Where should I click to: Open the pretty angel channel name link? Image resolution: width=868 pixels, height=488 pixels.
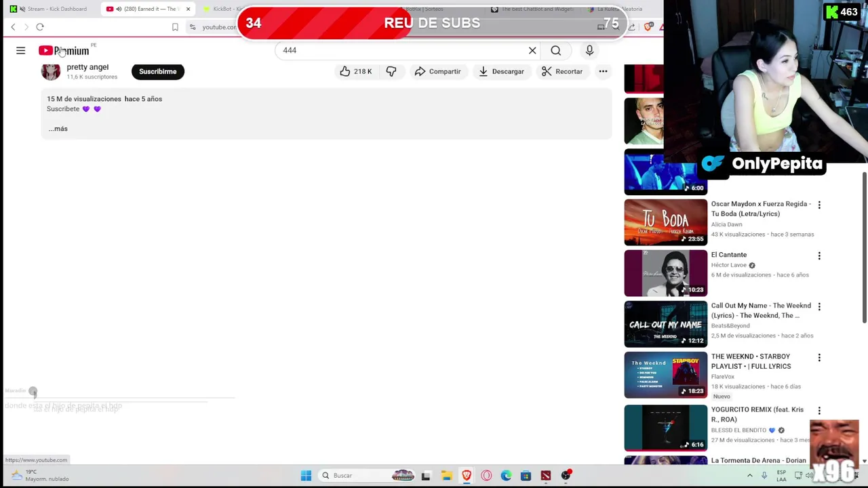[x=87, y=66]
